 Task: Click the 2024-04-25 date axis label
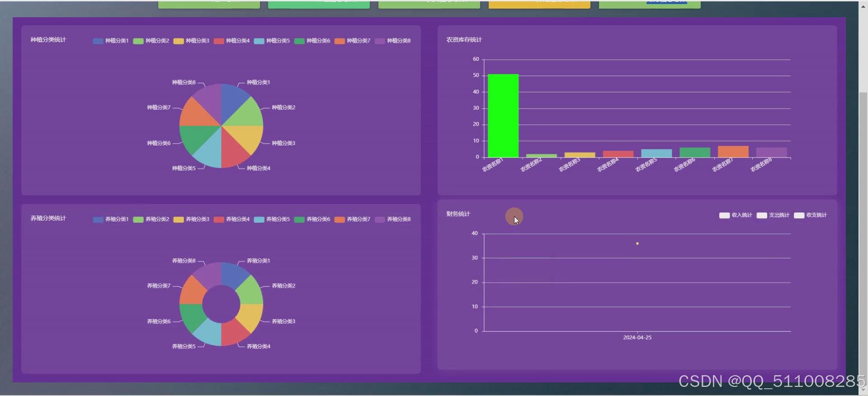click(x=637, y=338)
